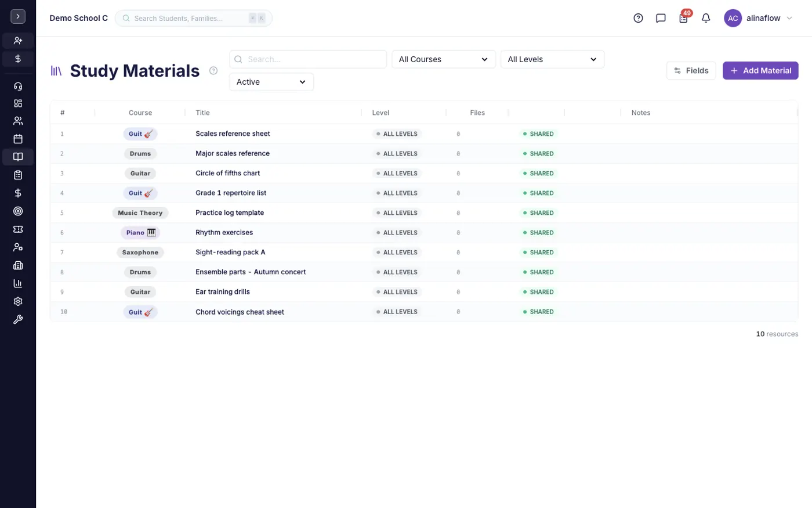Open the calendar icon in the sidebar

click(x=18, y=139)
